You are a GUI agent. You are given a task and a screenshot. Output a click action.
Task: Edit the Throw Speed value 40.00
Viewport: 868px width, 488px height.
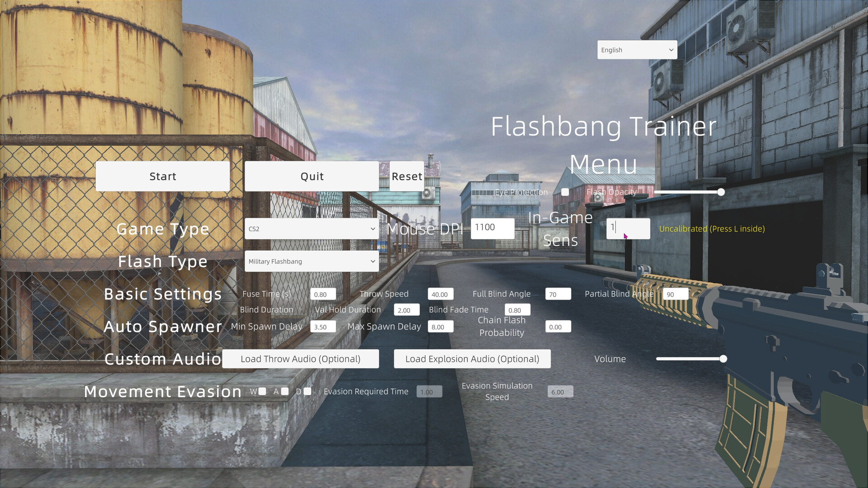[x=441, y=294]
